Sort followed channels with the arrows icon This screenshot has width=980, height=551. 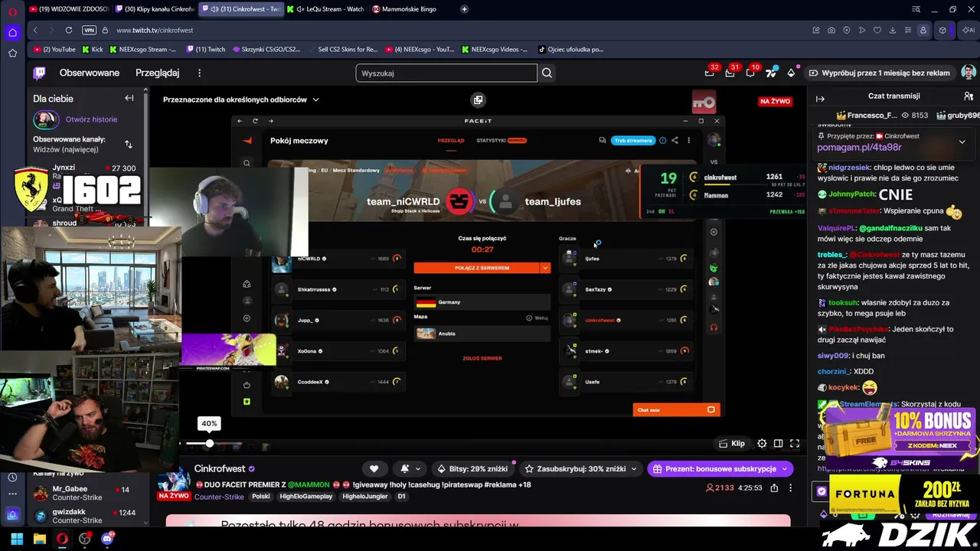tap(129, 144)
